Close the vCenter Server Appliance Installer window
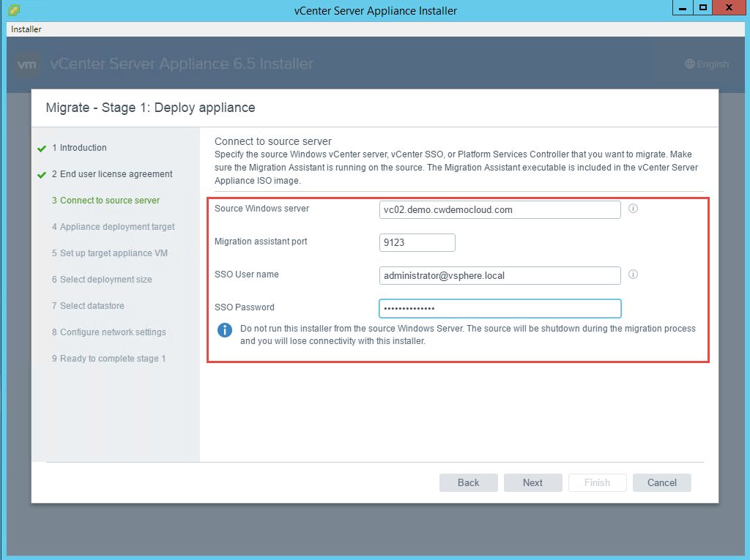 pos(729,7)
